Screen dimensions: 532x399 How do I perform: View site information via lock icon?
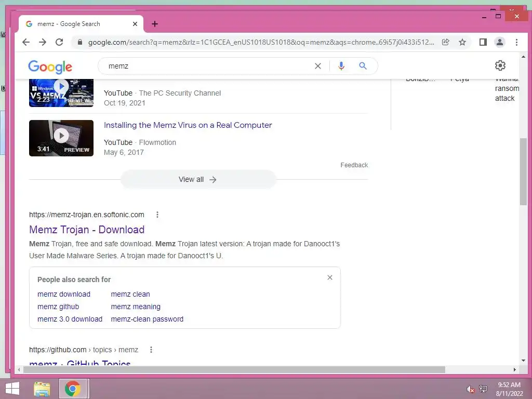79,42
